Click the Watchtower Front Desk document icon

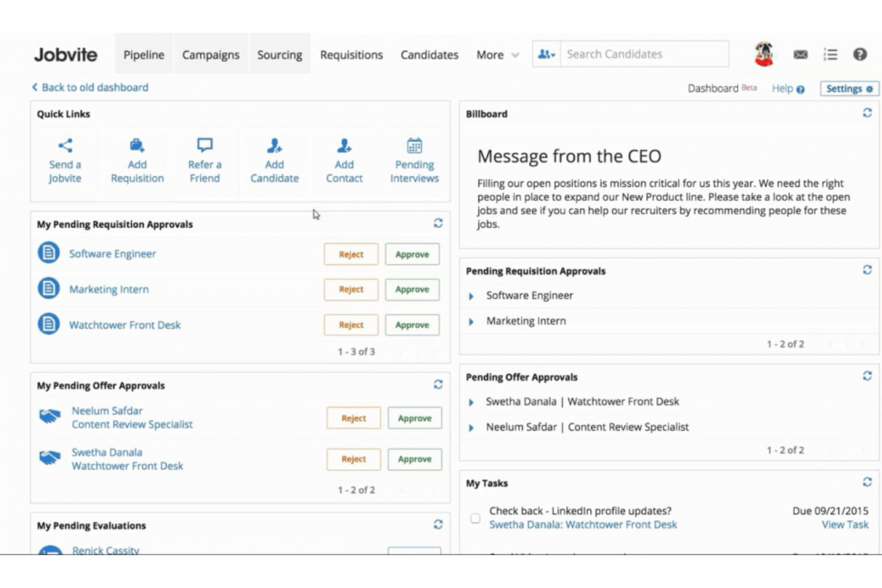click(x=49, y=325)
